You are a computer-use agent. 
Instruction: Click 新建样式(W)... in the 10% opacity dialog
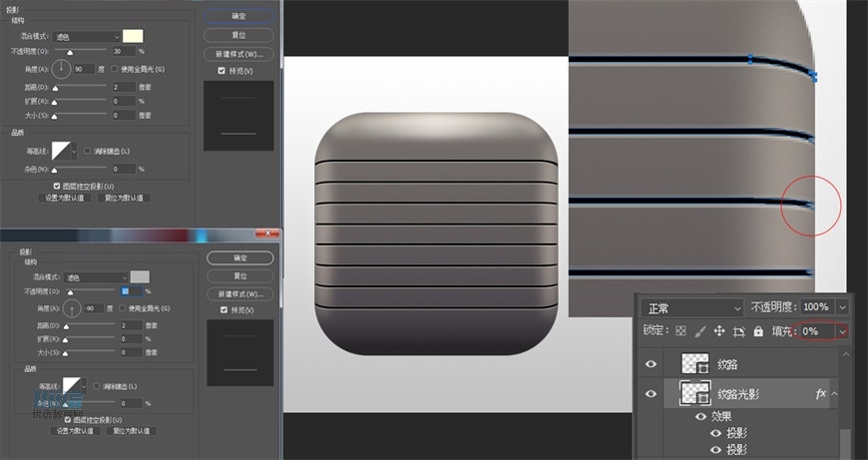pyautogui.click(x=240, y=294)
